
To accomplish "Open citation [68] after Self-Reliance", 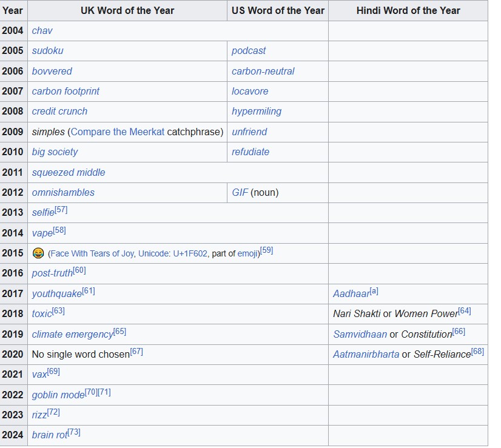I will pos(477,352).
